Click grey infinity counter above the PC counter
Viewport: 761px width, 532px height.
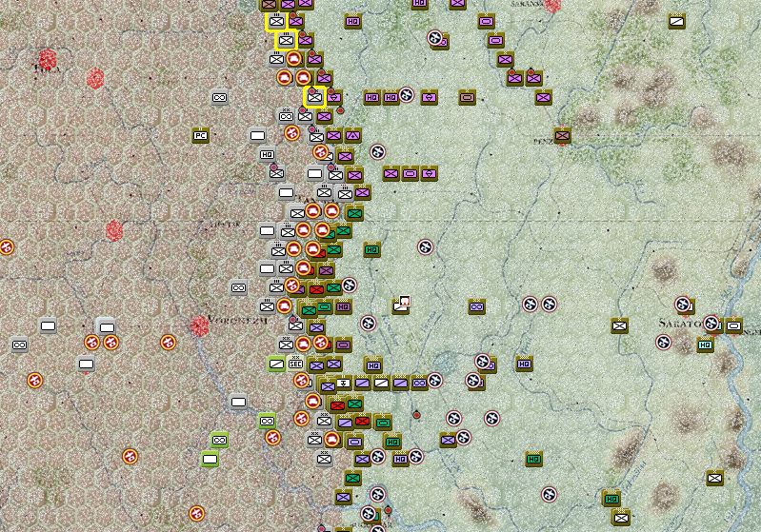point(219,97)
